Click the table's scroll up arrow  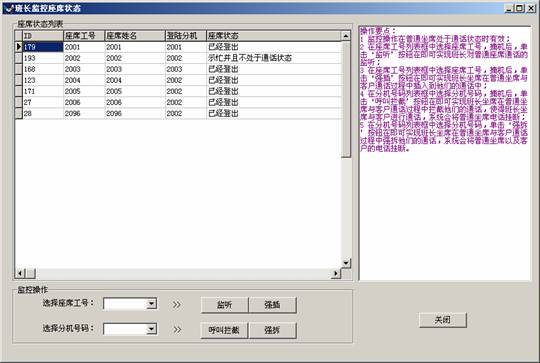coord(346,36)
